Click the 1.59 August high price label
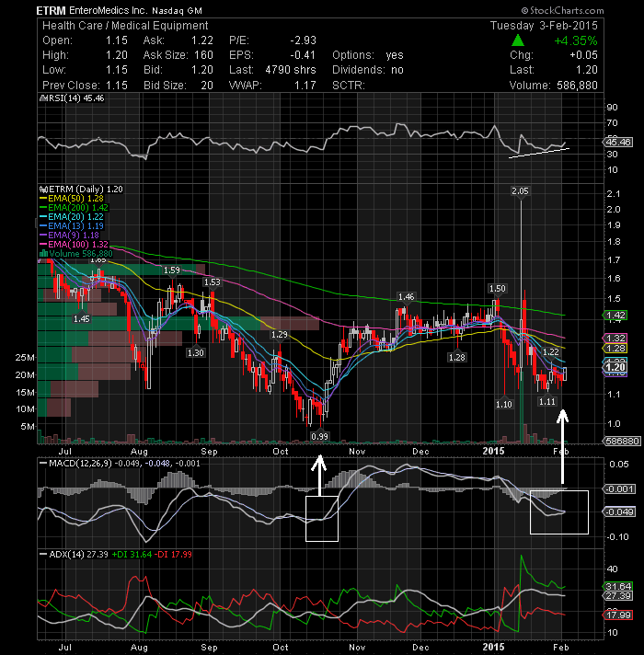644x655 pixels. [172, 270]
